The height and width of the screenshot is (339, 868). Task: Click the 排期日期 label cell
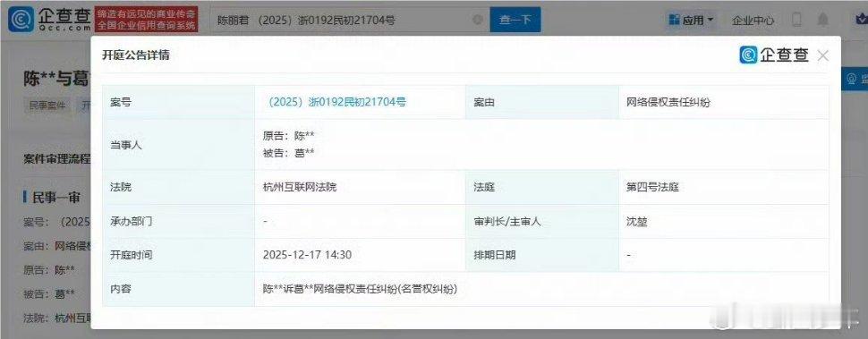(x=542, y=255)
